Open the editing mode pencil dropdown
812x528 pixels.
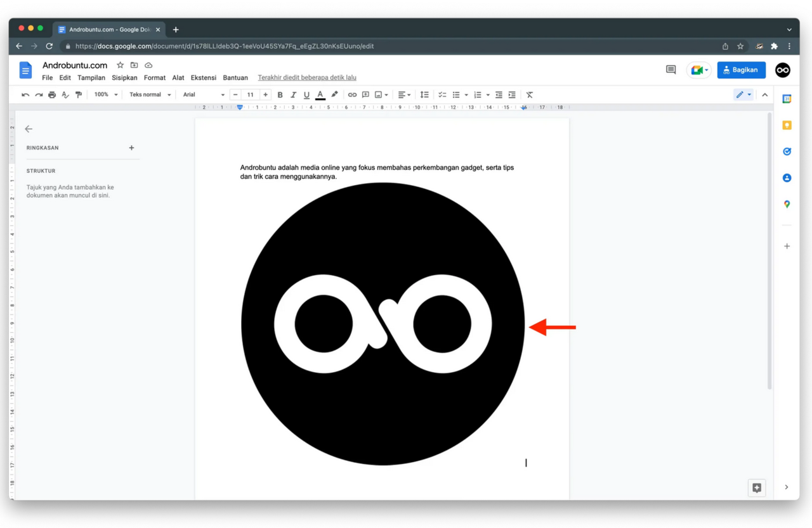click(x=743, y=95)
